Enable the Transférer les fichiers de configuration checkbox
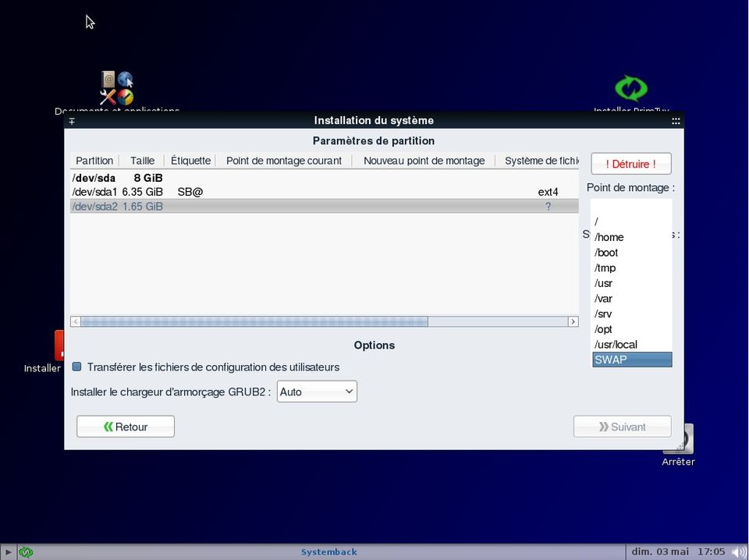This screenshot has height=560, width=749. (76, 367)
